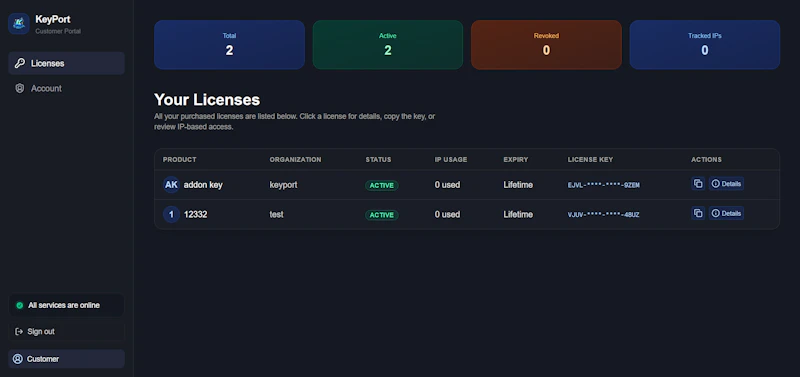
Task: Click the sign out arrow icon
Action: pos(19,332)
